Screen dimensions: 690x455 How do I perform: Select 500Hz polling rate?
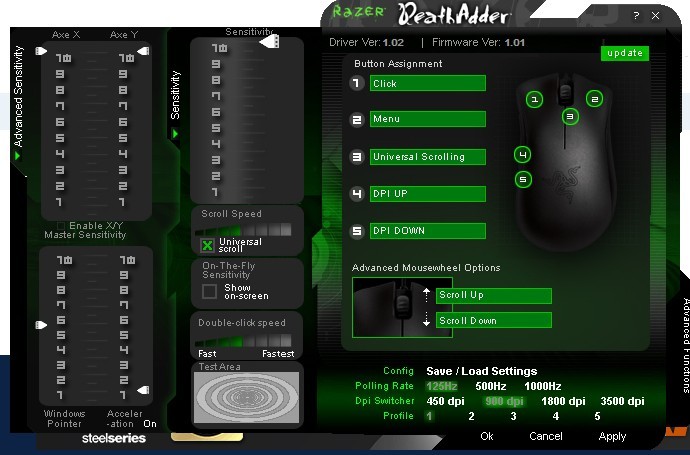tap(491, 386)
